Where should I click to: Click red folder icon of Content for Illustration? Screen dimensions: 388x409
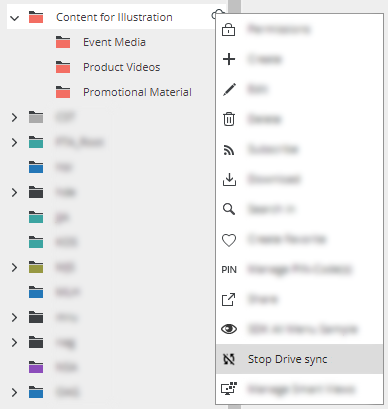(36, 17)
